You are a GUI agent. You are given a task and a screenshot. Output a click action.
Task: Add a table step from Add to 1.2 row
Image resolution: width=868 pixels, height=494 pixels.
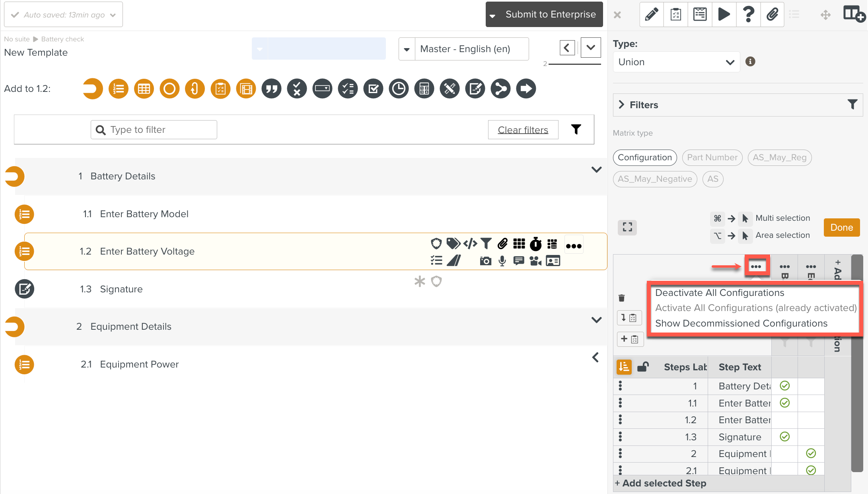coord(144,89)
